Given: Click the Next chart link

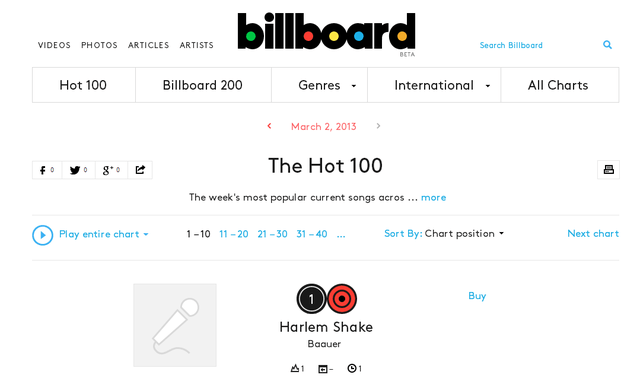Looking at the screenshot, I should (x=593, y=234).
